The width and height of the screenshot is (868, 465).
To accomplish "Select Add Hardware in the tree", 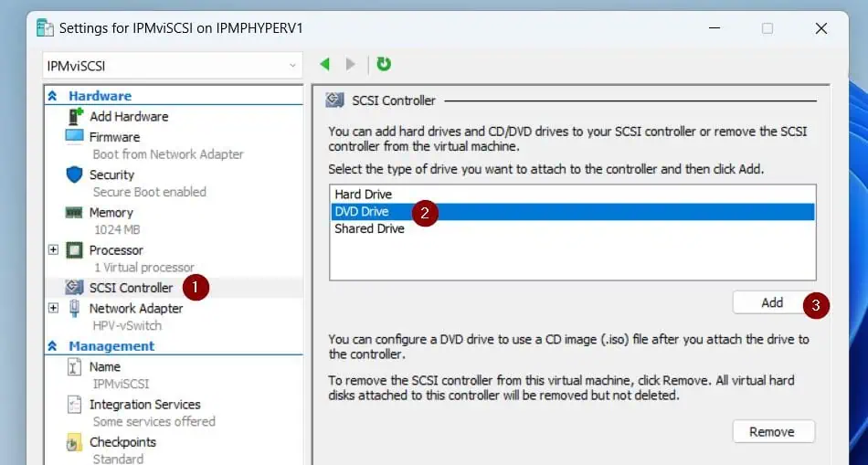I will [129, 116].
